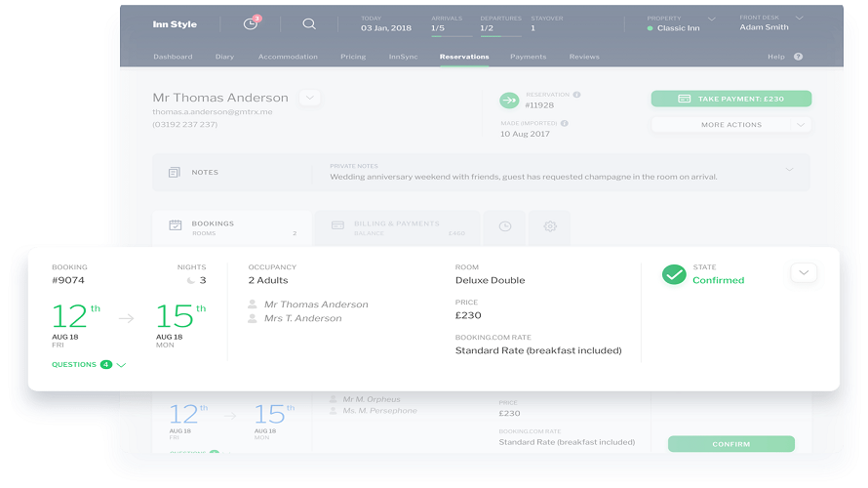Click today's date 03 Jan, 2018

[386, 27]
